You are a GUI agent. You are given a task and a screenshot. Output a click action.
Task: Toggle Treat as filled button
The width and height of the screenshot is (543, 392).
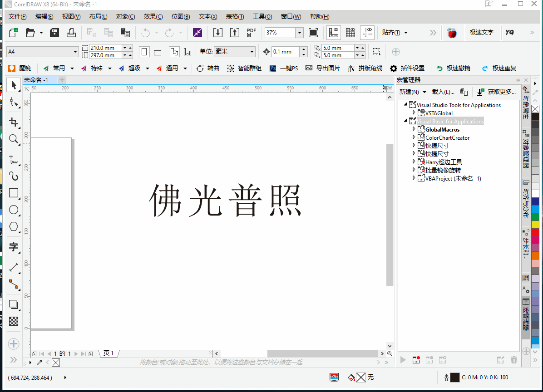tap(376, 52)
